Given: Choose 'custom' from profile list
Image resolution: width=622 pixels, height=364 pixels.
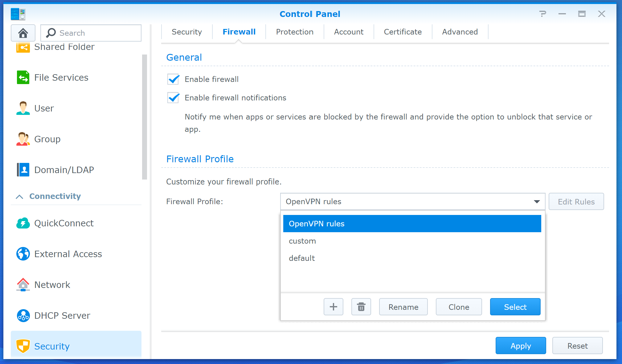Looking at the screenshot, I should click(x=302, y=241).
